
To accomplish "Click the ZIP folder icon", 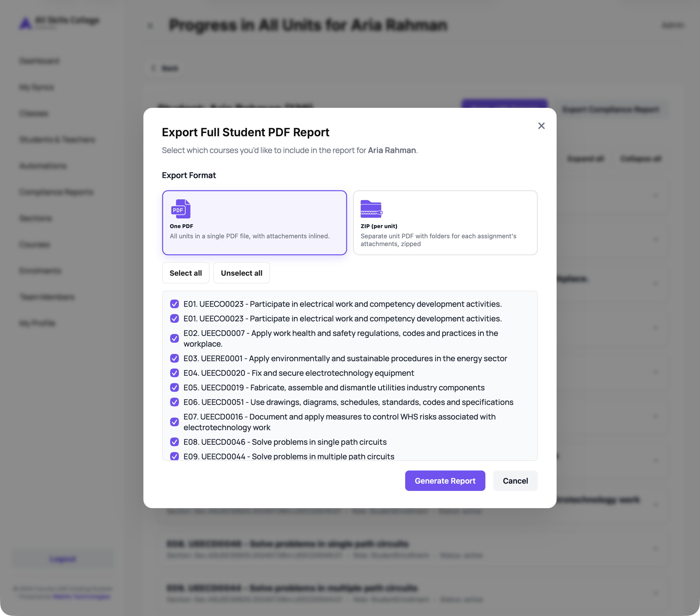I will click(x=371, y=209).
